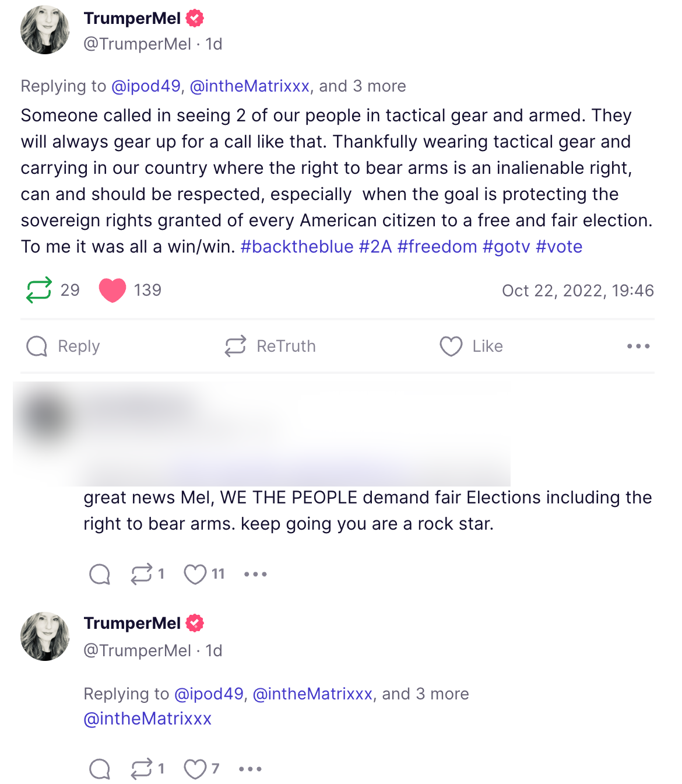
Task: Open the #2A hashtag link
Action: (375, 247)
